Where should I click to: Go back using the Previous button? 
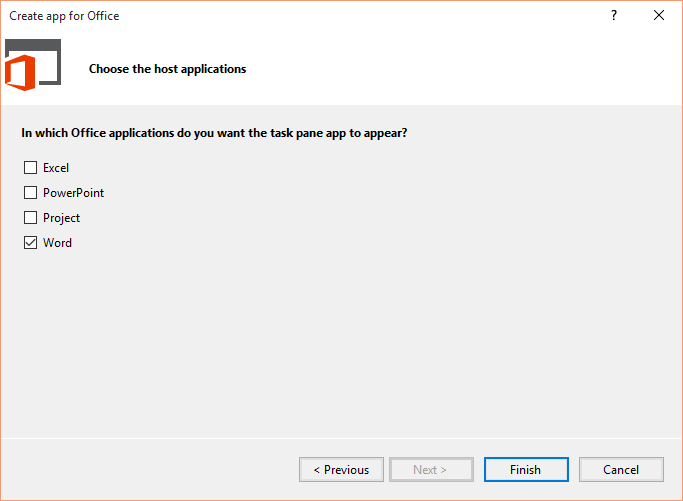pos(342,470)
